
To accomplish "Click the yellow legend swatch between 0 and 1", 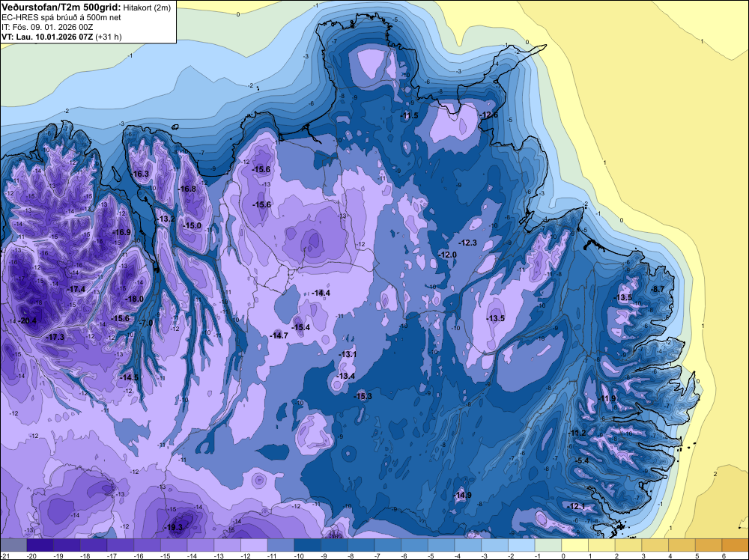I will tap(575, 545).
